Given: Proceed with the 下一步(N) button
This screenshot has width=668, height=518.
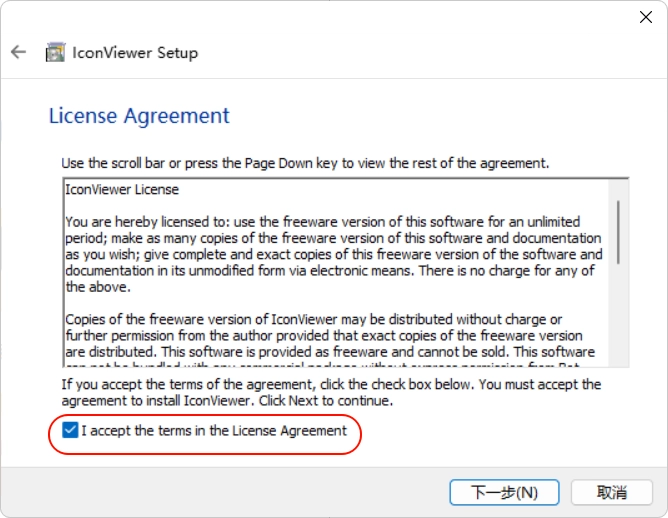Looking at the screenshot, I should click(x=504, y=492).
